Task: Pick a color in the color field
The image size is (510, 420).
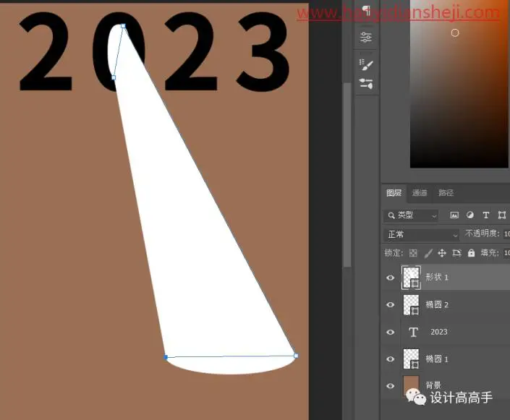Action: tap(459, 84)
